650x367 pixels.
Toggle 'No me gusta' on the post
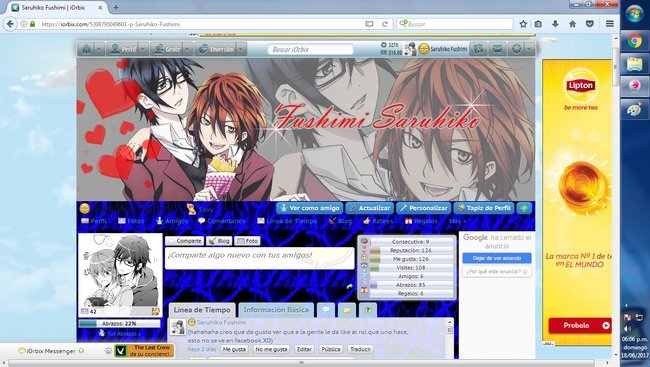pyautogui.click(x=271, y=349)
